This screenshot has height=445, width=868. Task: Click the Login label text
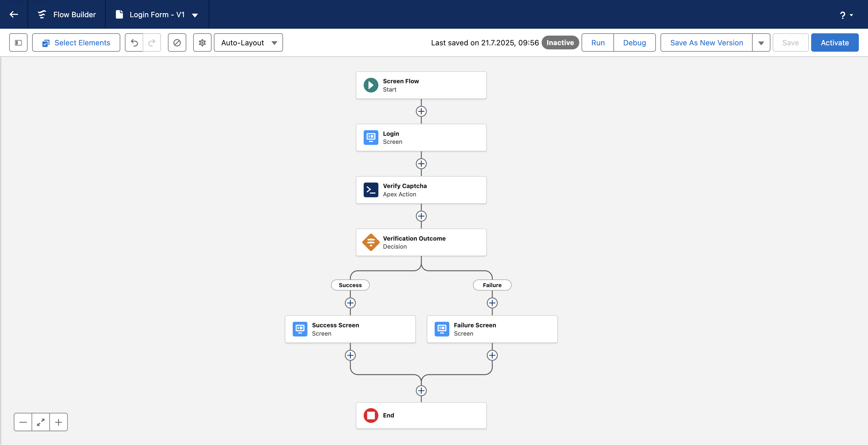click(391, 133)
